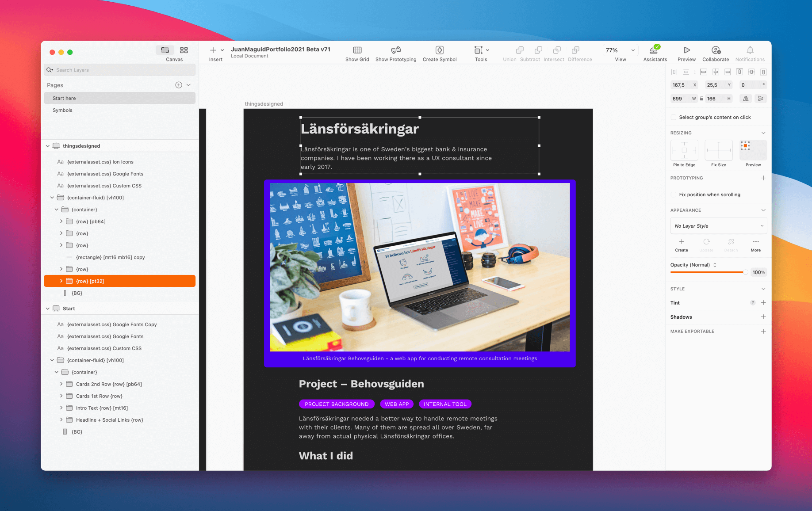Viewport: 812px width, 511px height.
Task: Open the 77% zoom View dropdown
Action: point(620,50)
